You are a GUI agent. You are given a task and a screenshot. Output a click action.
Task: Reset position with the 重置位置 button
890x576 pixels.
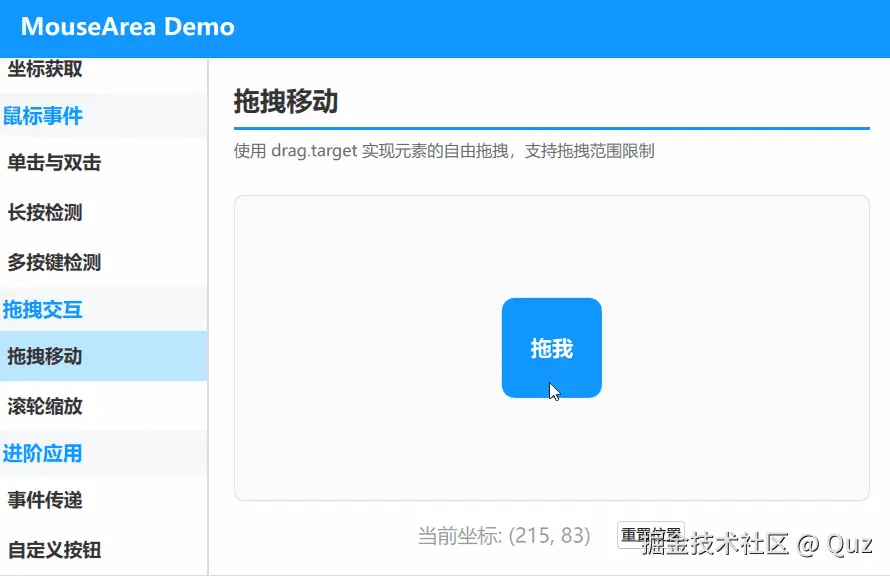coord(650,535)
